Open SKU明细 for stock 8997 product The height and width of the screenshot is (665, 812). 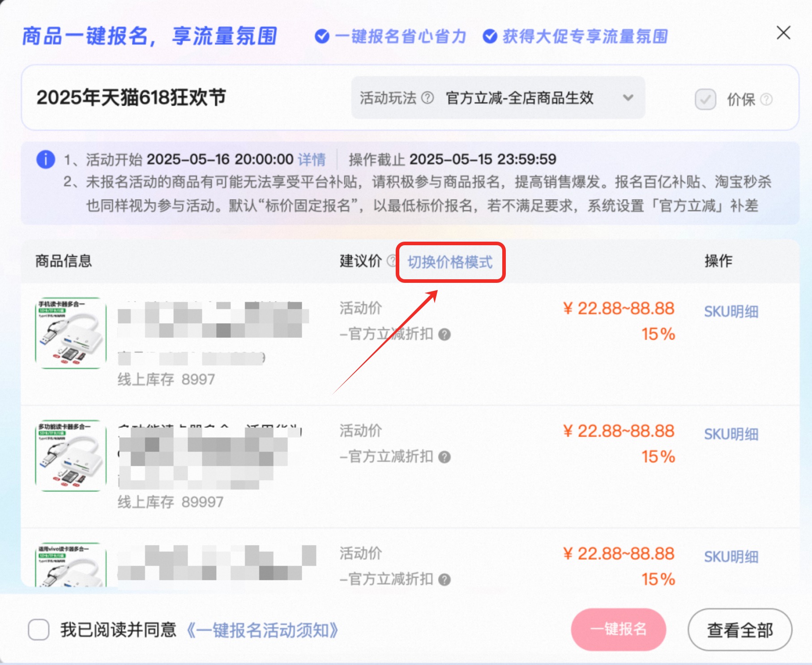point(731,311)
